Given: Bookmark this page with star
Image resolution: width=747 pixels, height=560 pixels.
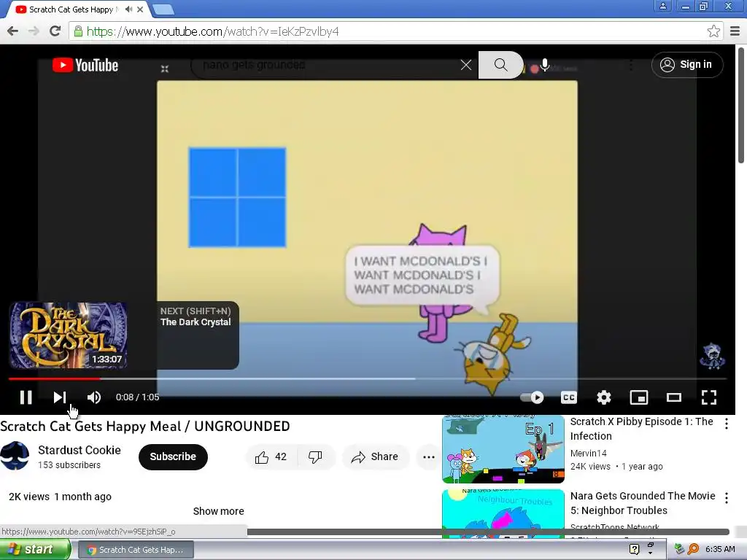Looking at the screenshot, I should (x=713, y=31).
